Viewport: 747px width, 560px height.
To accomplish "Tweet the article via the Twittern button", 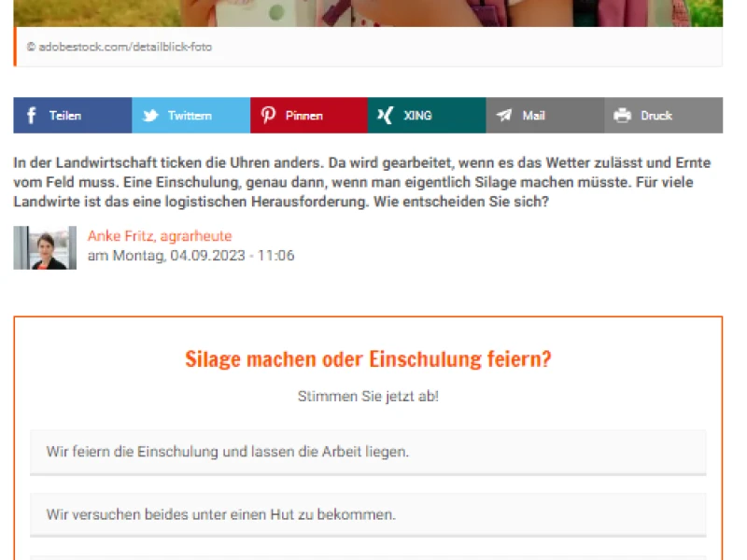I will (x=190, y=116).
